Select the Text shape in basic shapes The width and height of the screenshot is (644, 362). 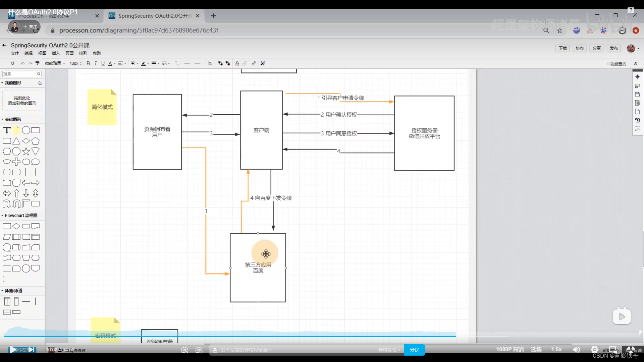7,130
